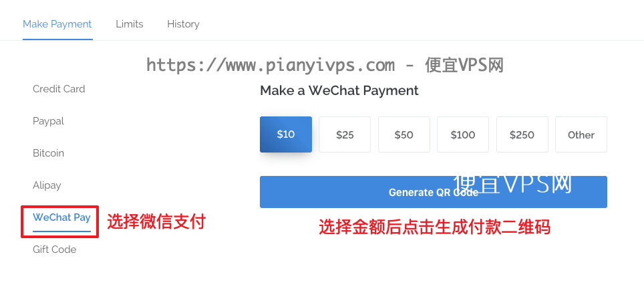The image size is (644, 289).
Task: Choose the $10 amount
Action: pyautogui.click(x=286, y=134)
